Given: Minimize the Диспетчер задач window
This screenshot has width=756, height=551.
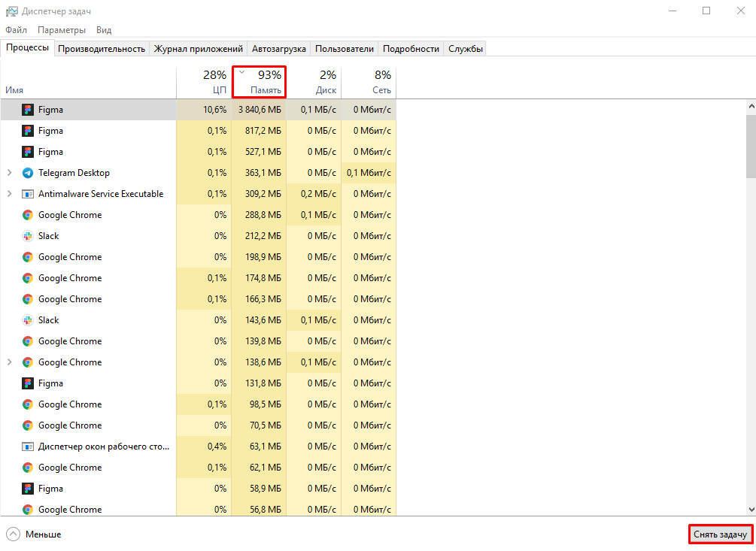Looking at the screenshot, I should point(672,11).
